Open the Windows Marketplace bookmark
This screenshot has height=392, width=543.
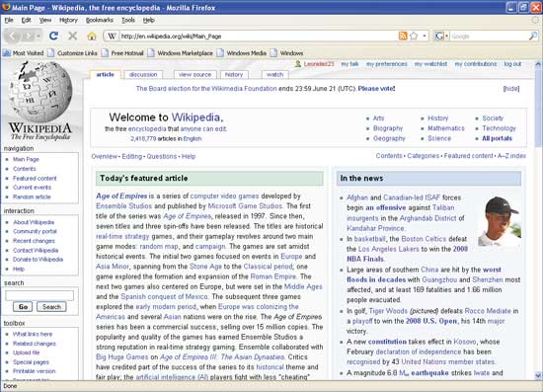pyautogui.click(x=180, y=53)
